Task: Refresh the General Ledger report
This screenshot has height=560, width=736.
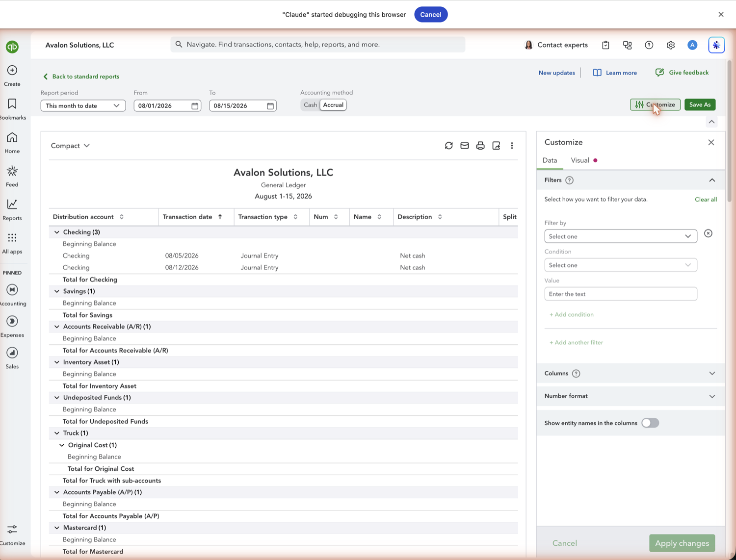Action: click(449, 146)
